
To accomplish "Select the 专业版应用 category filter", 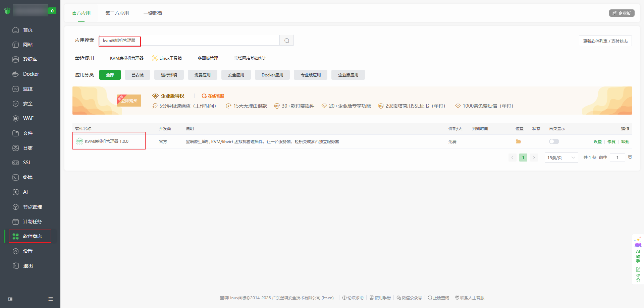I will (311, 75).
